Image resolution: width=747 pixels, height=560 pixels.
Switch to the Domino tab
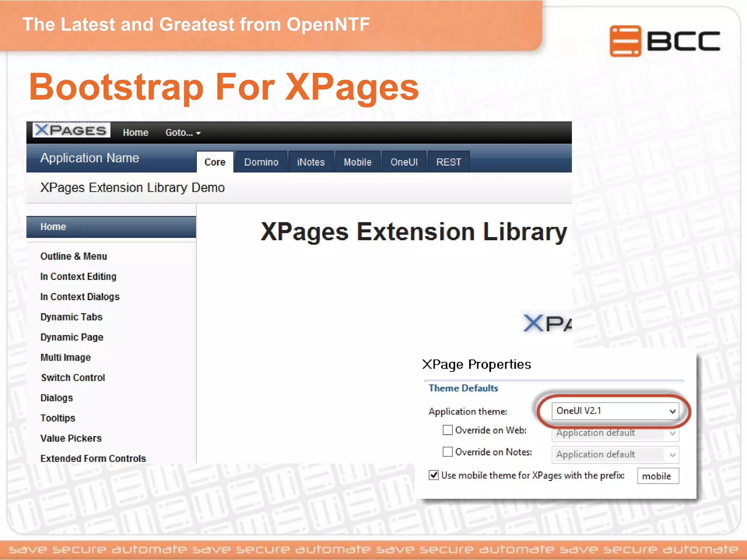(x=261, y=162)
